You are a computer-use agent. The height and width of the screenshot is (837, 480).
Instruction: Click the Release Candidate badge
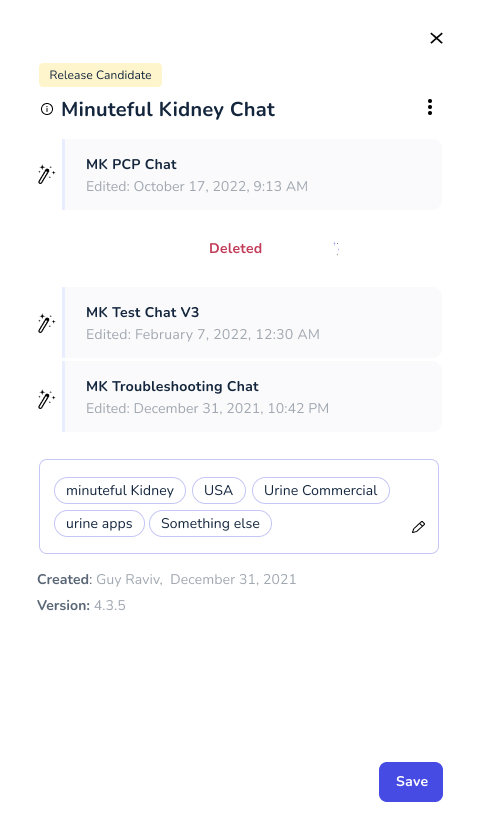tap(100, 75)
